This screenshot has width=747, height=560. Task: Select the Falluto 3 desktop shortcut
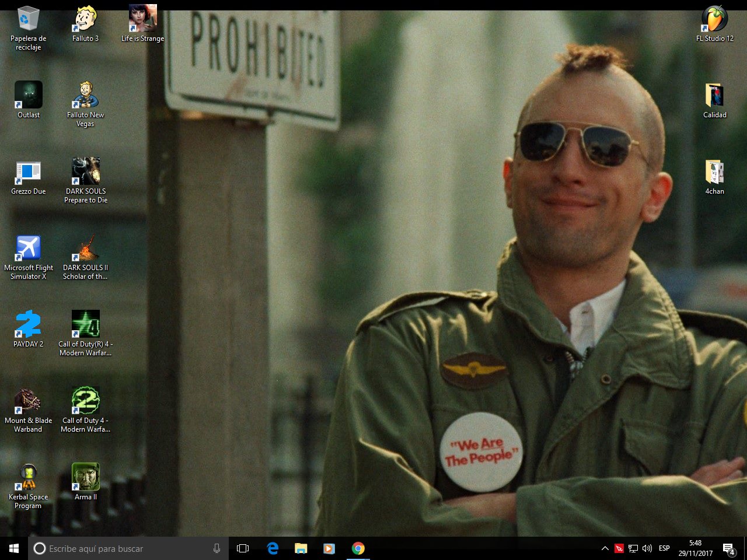pyautogui.click(x=85, y=23)
